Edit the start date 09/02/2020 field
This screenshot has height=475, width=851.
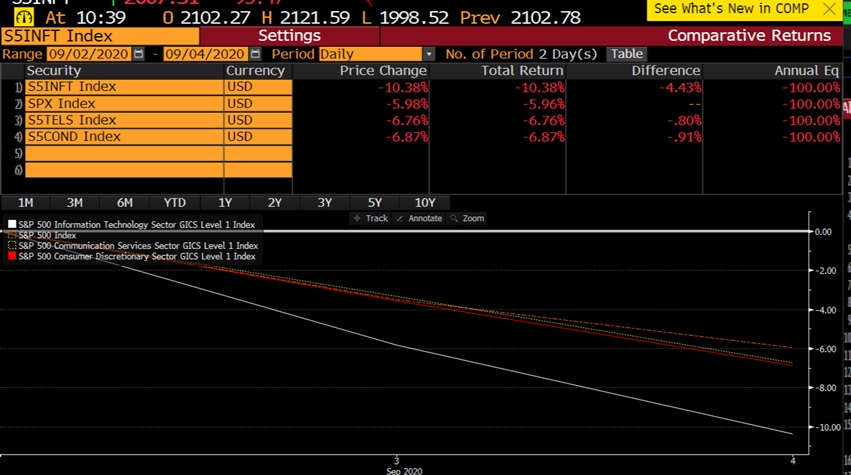[x=88, y=54]
